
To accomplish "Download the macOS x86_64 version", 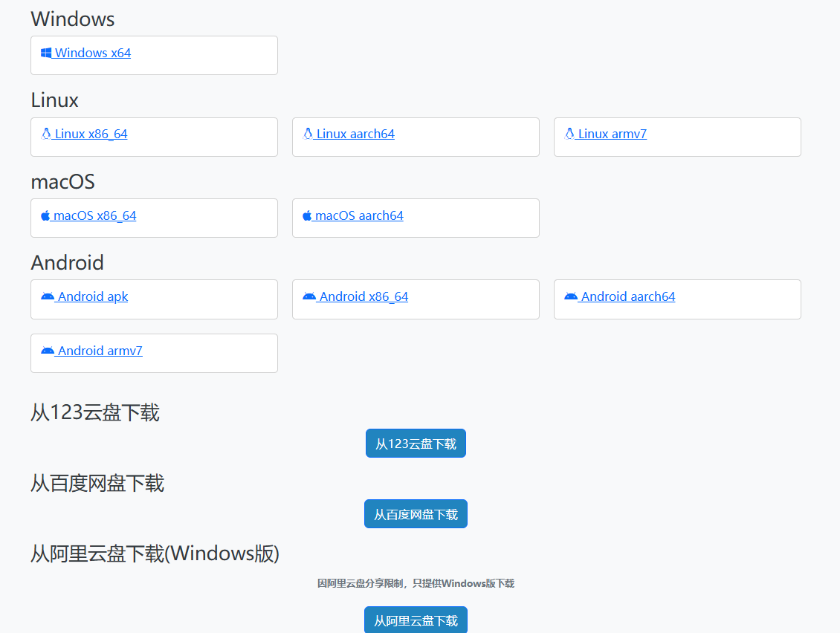I will click(x=94, y=215).
